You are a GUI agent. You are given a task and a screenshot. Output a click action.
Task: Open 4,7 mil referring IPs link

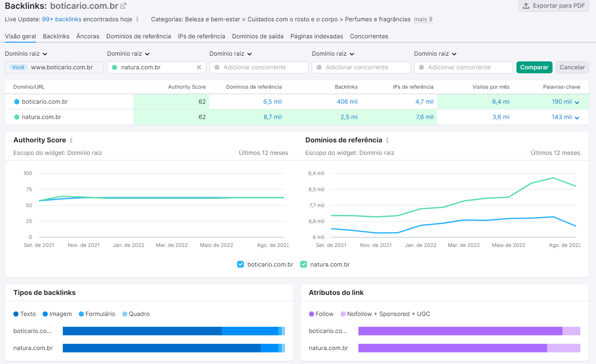coord(424,102)
